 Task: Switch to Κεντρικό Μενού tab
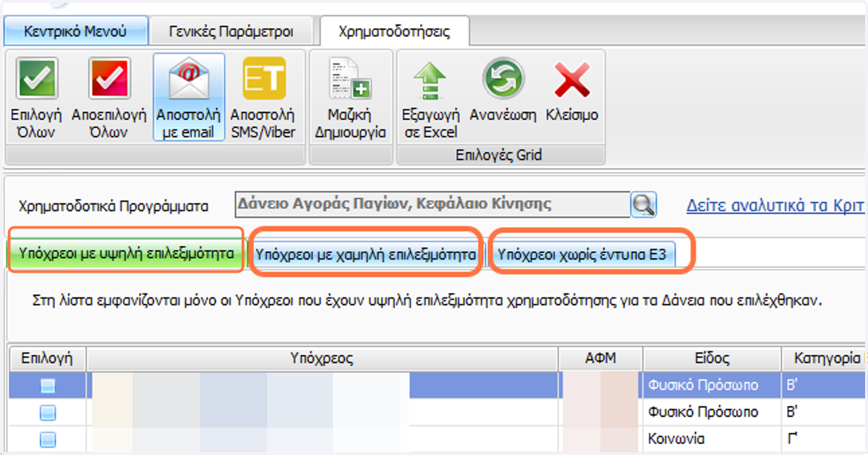tap(75, 32)
